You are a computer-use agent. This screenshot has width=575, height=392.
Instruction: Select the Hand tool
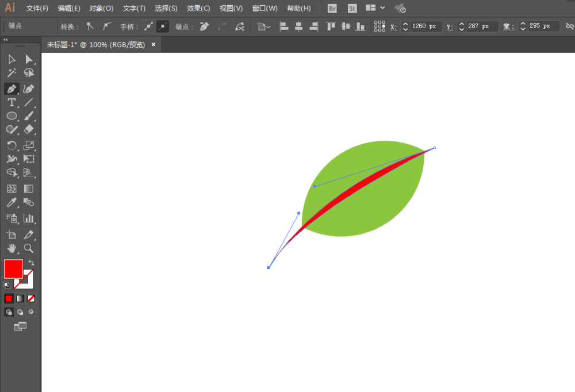pos(11,248)
